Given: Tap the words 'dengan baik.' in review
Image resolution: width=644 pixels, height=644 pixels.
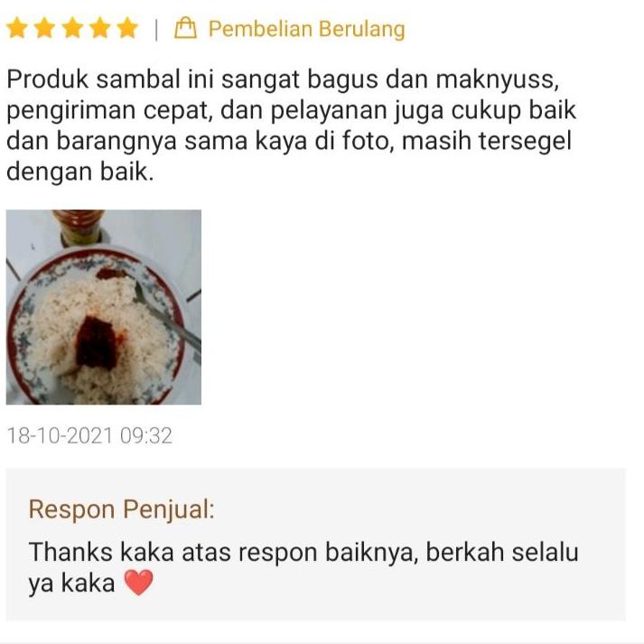Looking at the screenshot, I should pos(80,172).
